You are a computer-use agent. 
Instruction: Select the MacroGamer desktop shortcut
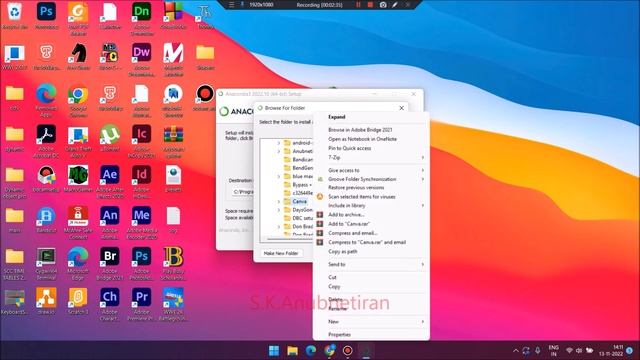click(x=78, y=175)
